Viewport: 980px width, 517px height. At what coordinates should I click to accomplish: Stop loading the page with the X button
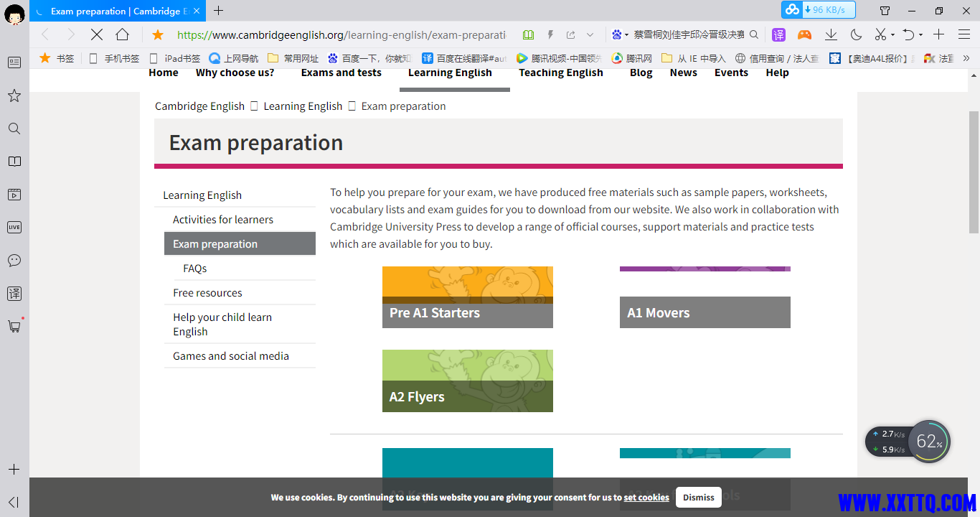[x=97, y=34]
